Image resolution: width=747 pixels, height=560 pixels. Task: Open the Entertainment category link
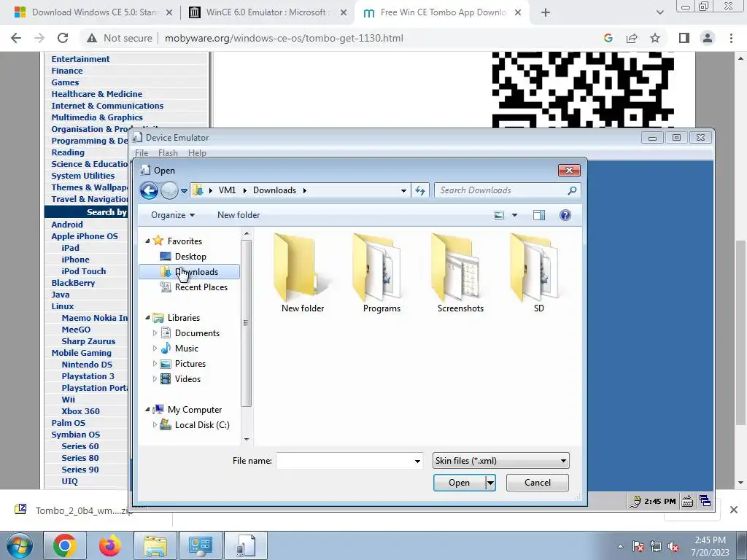point(80,59)
